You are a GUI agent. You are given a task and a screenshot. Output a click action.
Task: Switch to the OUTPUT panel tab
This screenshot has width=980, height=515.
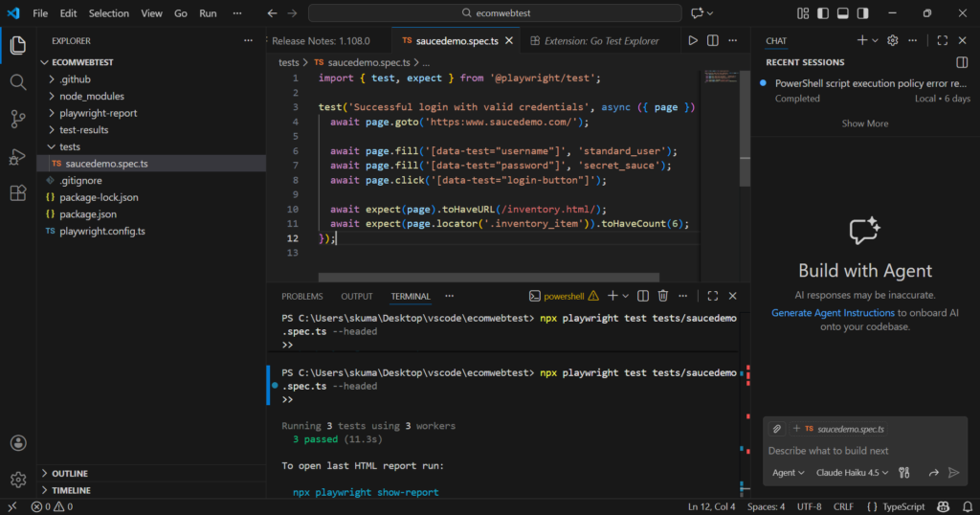pyautogui.click(x=357, y=297)
